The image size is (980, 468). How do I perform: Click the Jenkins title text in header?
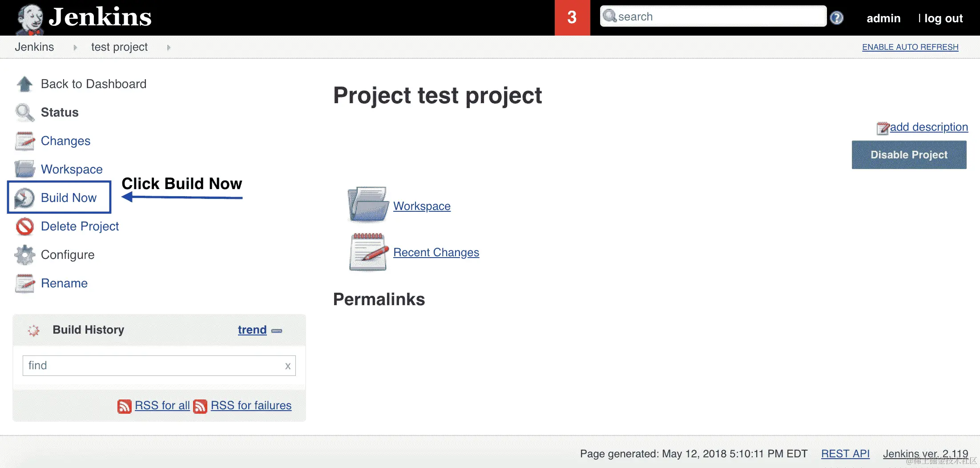pyautogui.click(x=100, y=17)
